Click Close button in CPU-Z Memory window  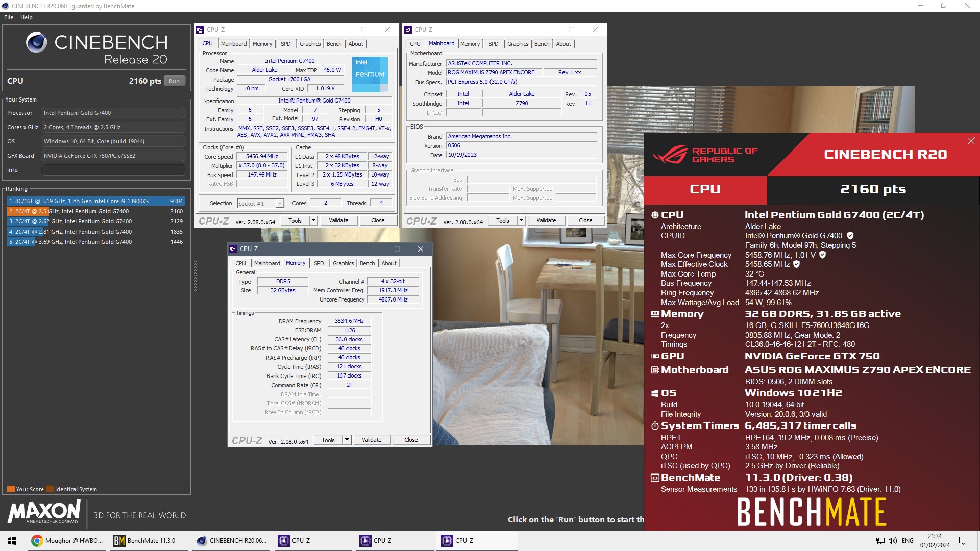pos(411,440)
